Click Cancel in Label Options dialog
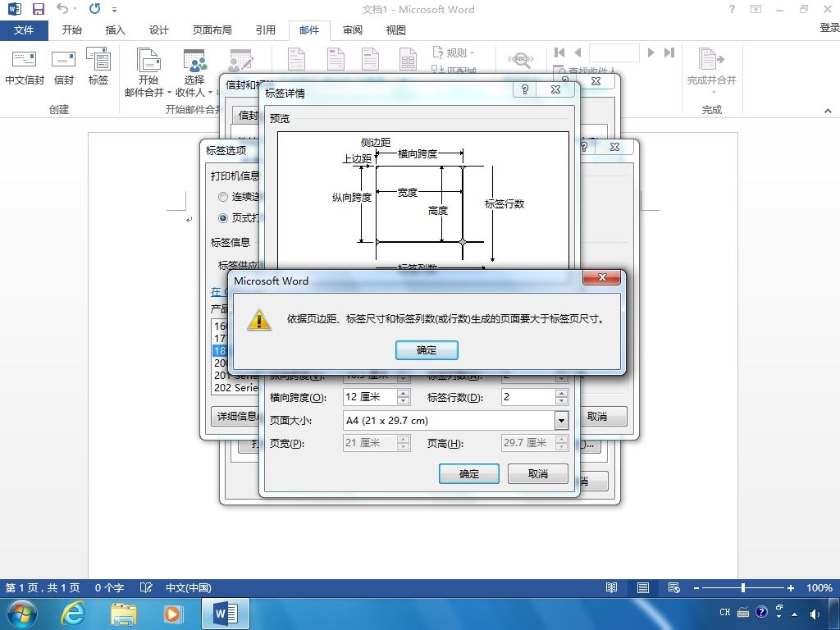 click(597, 416)
